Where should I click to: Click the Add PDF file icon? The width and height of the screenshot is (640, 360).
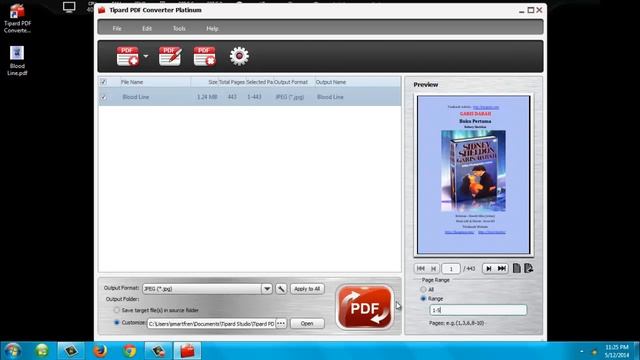point(127,56)
